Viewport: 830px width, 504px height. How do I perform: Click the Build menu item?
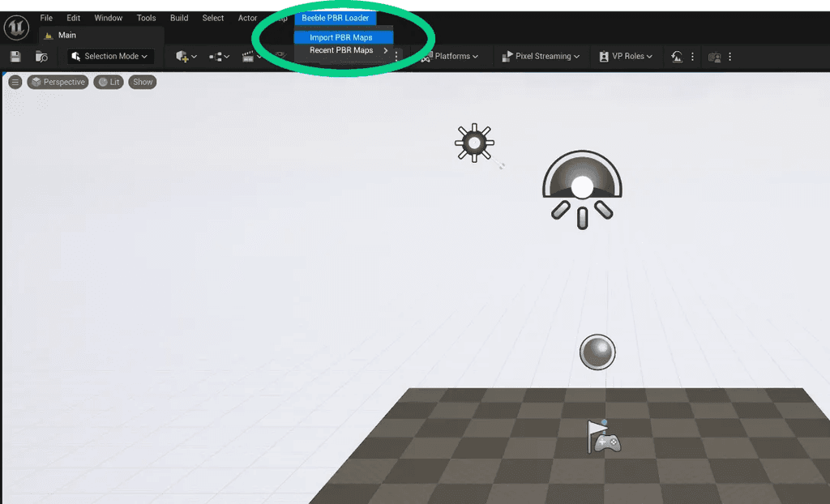178,17
